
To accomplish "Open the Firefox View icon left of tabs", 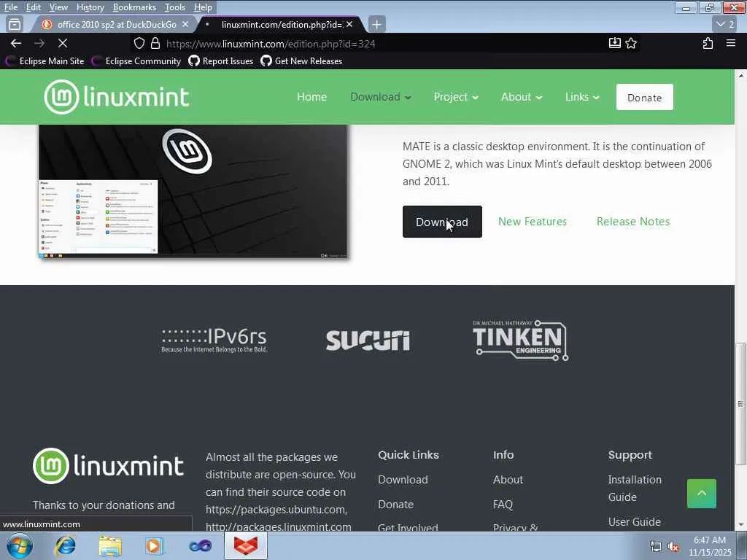I will pyautogui.click(x=15, y=24).
